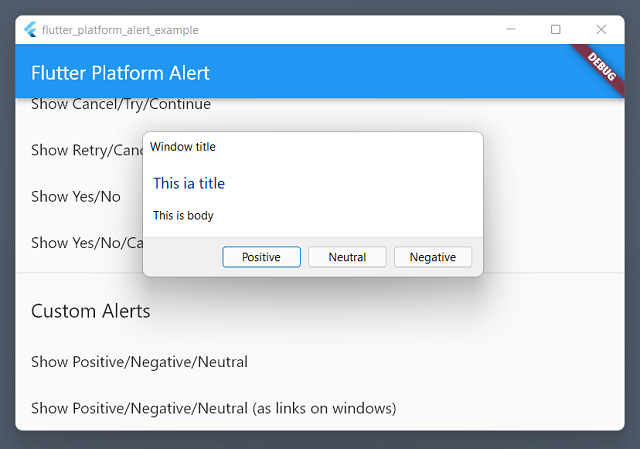The image size is (640, 449).
Task: Select the Negative button in the alert
Action: pos(433,257)
